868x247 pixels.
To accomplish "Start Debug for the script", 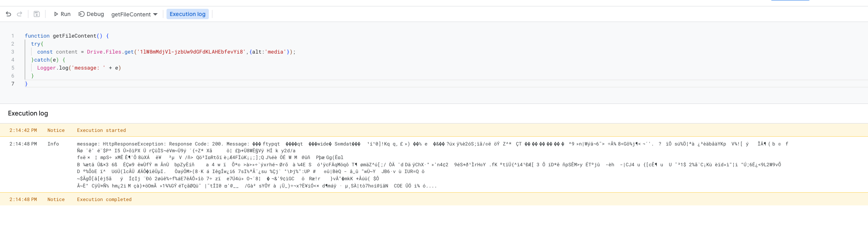I will pos(91,14).
